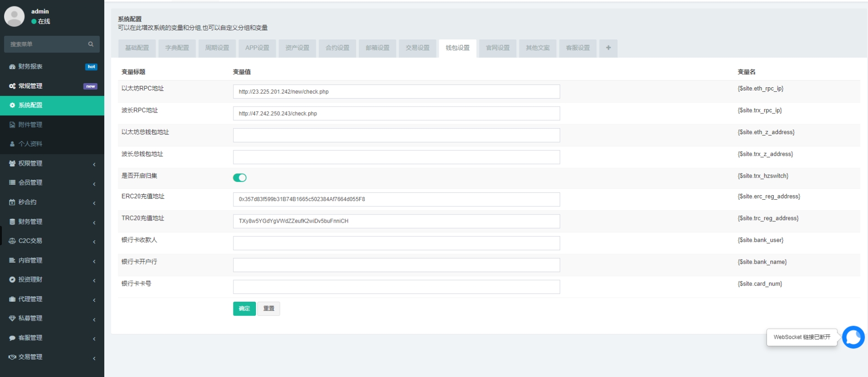Click the search magnifier icon in sidebar

(x=91, y=44)
